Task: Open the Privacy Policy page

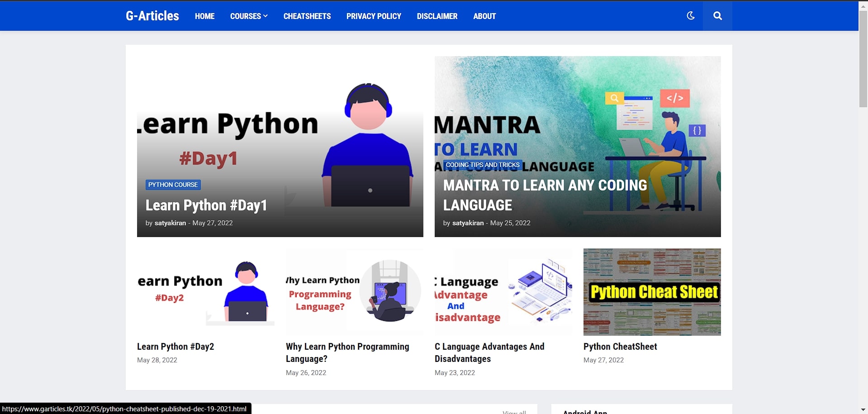Action: (x=374, y=16)
